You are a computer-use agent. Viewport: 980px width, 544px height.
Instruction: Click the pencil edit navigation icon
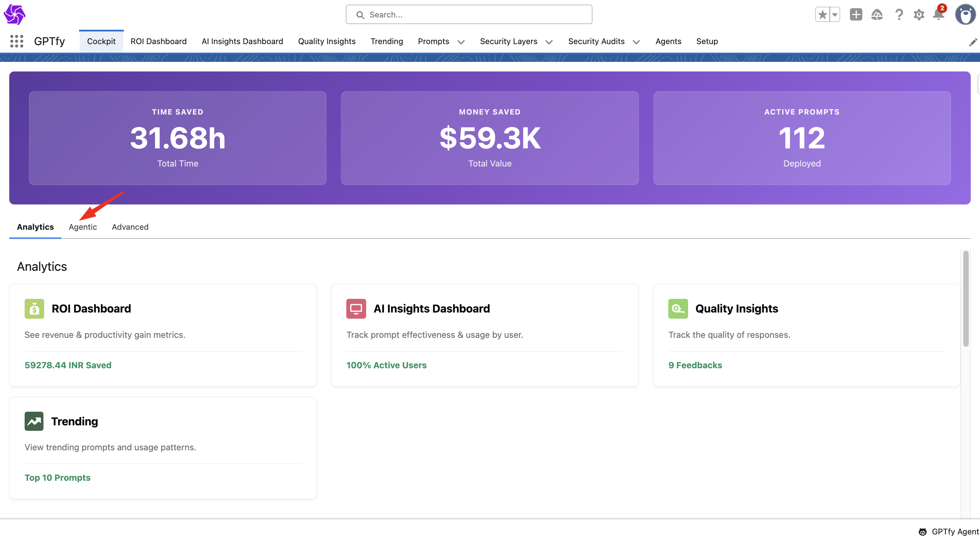(x=973, y=42)
